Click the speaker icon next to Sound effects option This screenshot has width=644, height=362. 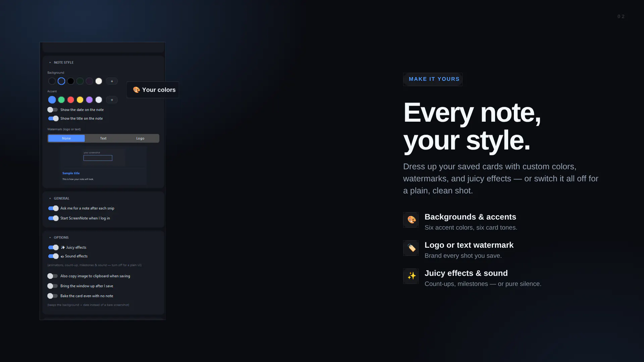[62, 256]
